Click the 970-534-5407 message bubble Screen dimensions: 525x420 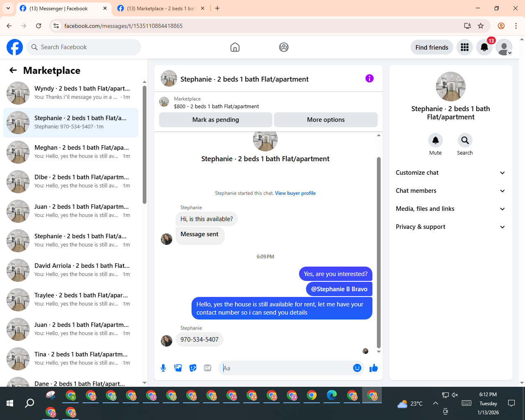point(199,340)
